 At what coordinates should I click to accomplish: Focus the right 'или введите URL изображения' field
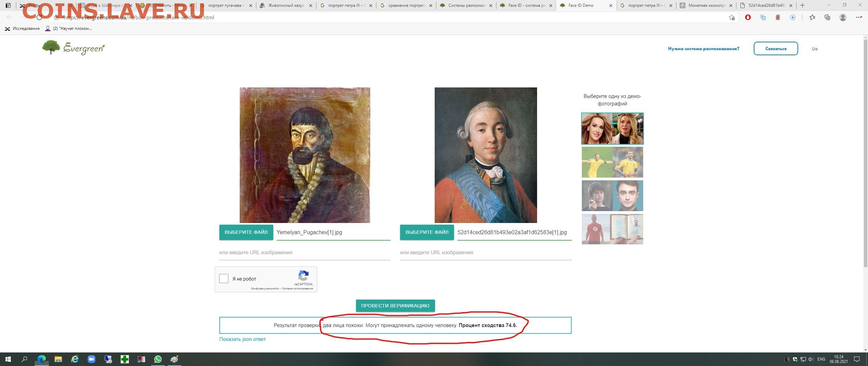(x=486, y=252)
